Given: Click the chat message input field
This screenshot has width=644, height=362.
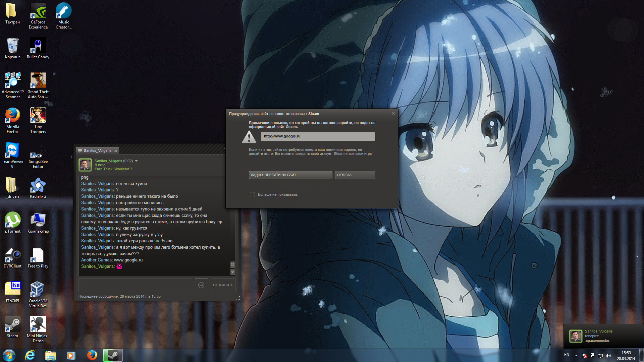Looking at the screenshot, I should coord(135,285).
